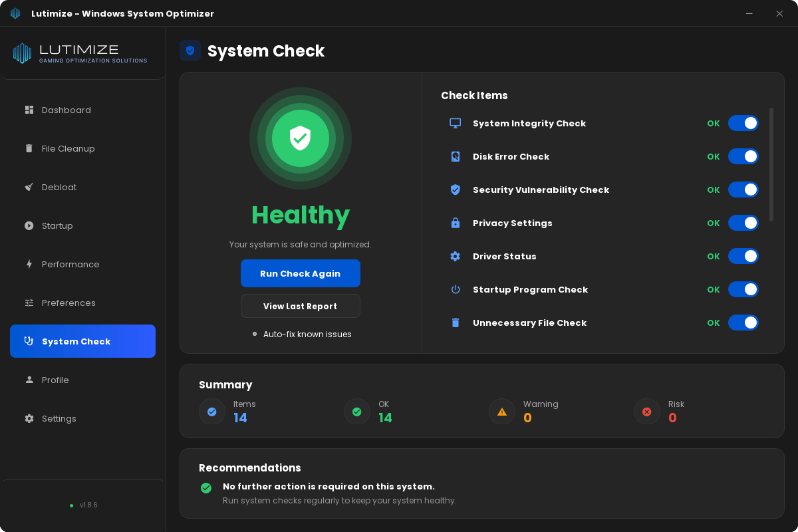Viewport: 798px width, 532px height.
Task: Click the Lutimize logo in sidebar
Action: [80, 53]
